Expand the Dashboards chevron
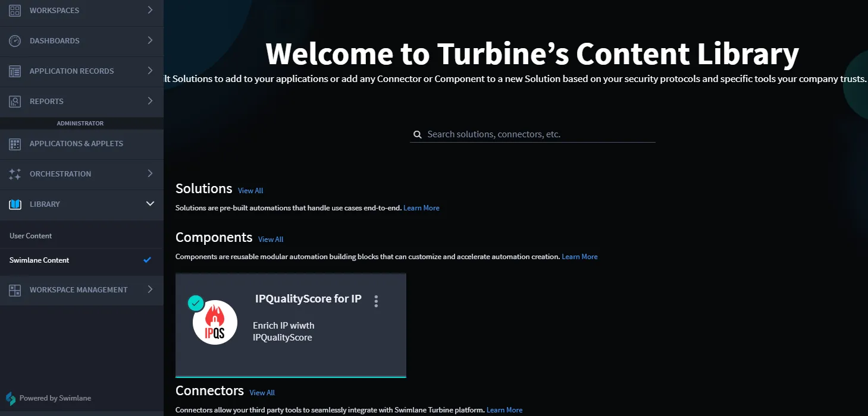The width and height of the screenshot is (868, 416). point(150,40)
